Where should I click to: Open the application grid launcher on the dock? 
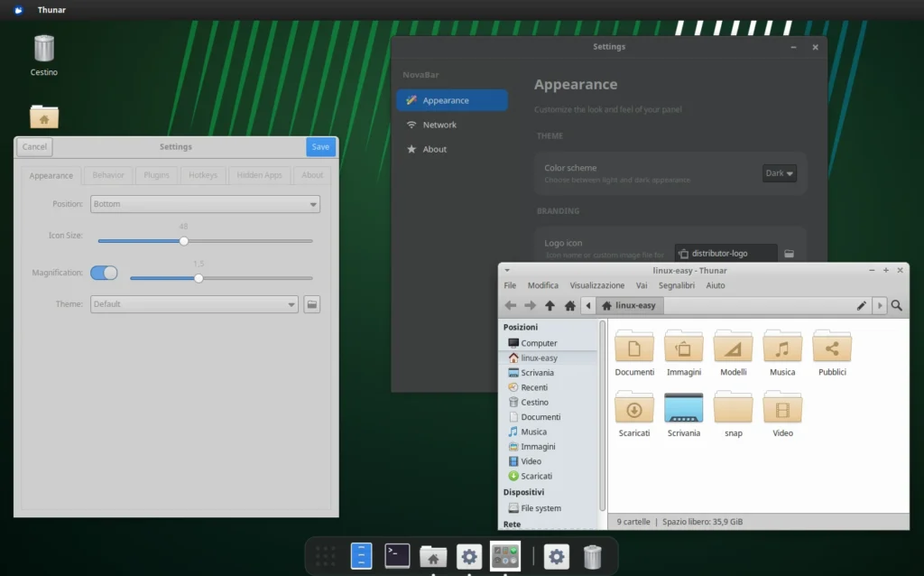325,556
